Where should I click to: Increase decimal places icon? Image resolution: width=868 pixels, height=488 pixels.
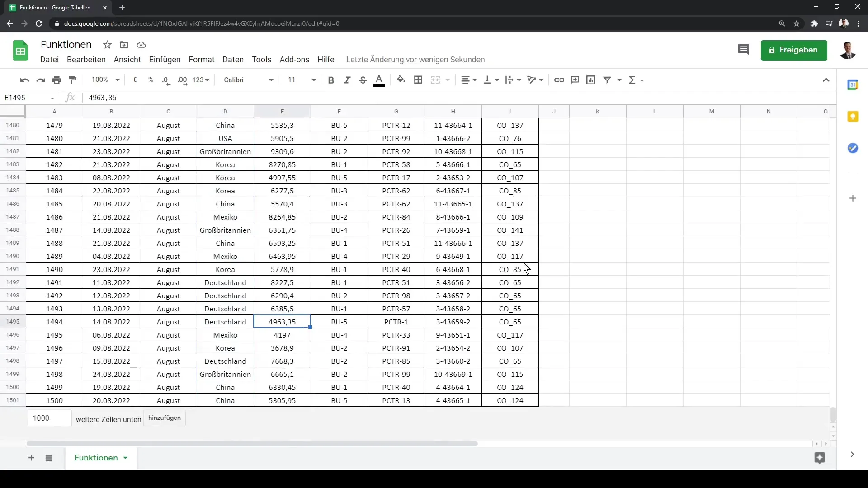[182, 80]
